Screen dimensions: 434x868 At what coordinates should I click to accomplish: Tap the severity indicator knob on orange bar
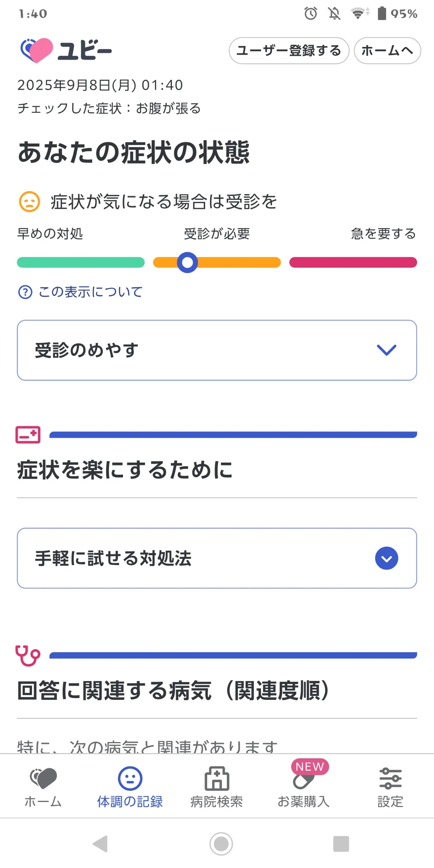(x=187, y=263)
